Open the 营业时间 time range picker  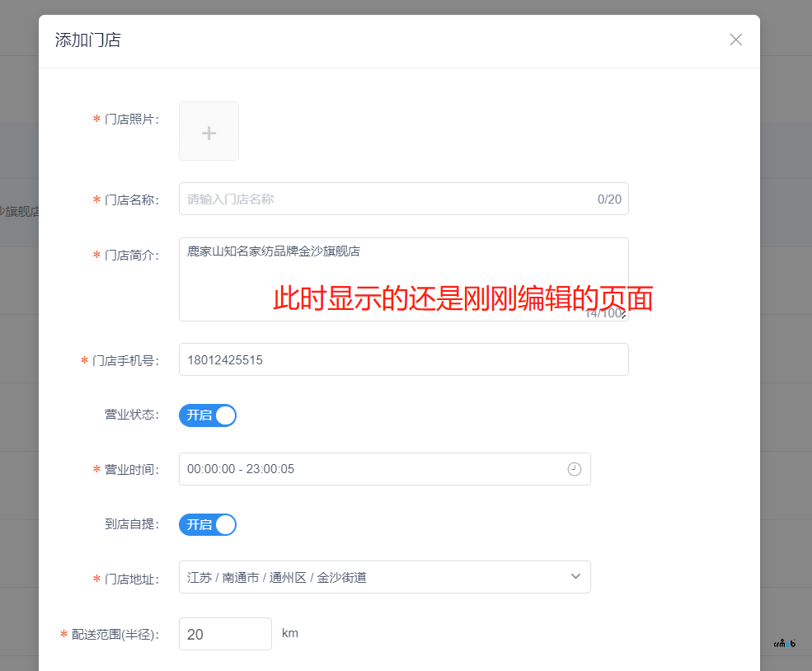pos(385,469)
